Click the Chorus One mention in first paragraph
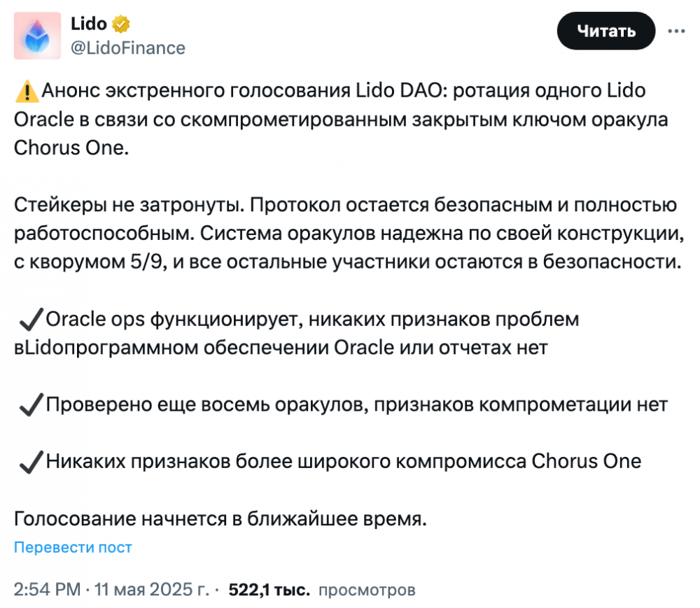 click(x=71, y=148)
